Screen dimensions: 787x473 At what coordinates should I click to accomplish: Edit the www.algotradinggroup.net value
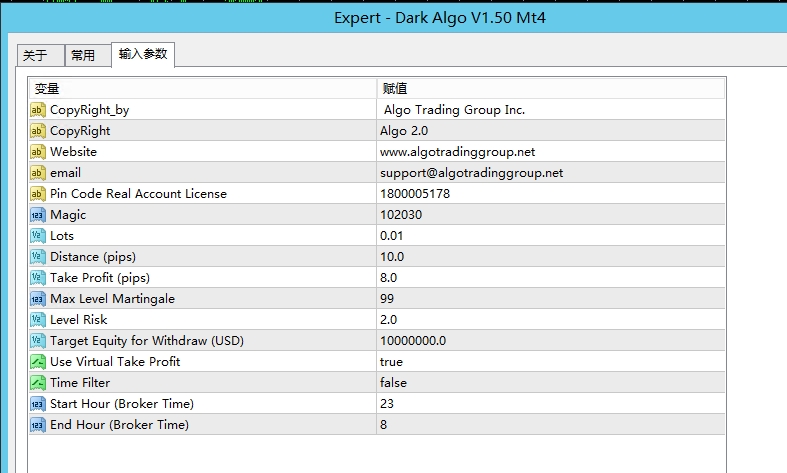(551, 152)
